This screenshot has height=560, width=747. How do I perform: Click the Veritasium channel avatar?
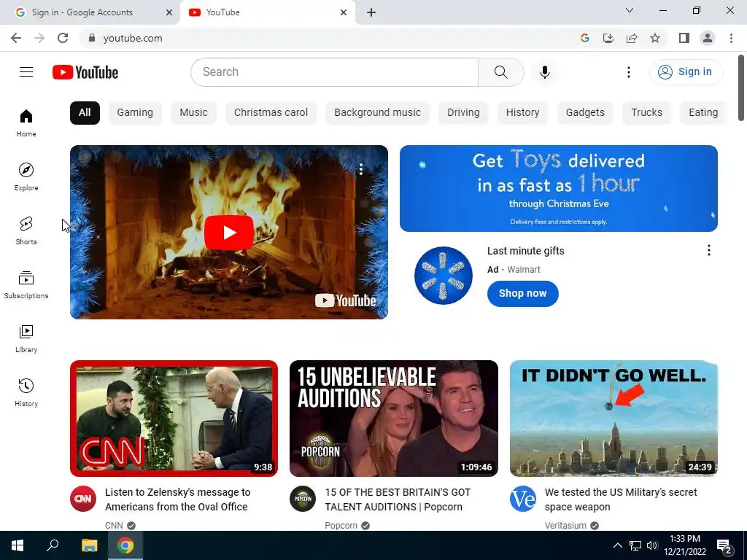[x=522, y=499]
